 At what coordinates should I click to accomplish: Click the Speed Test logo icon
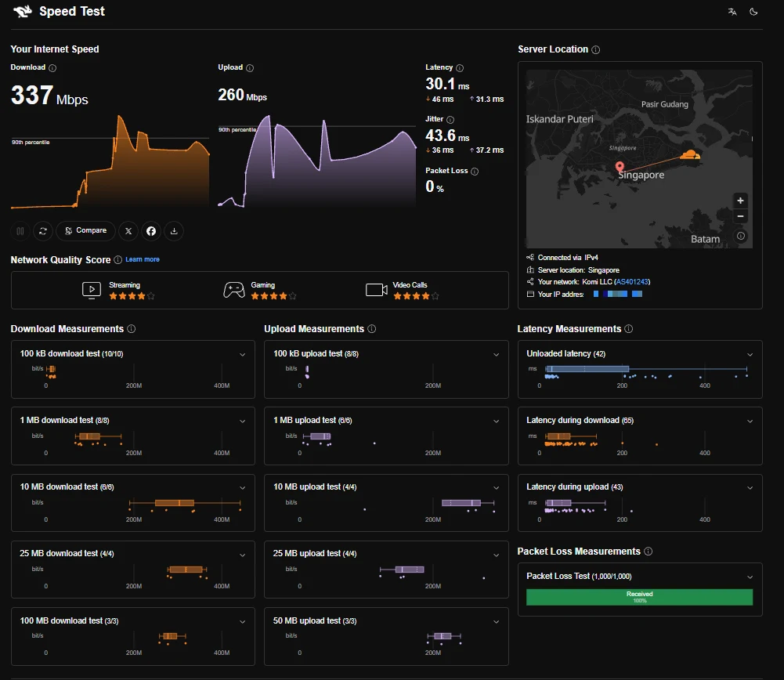click(x=23, y=11)
